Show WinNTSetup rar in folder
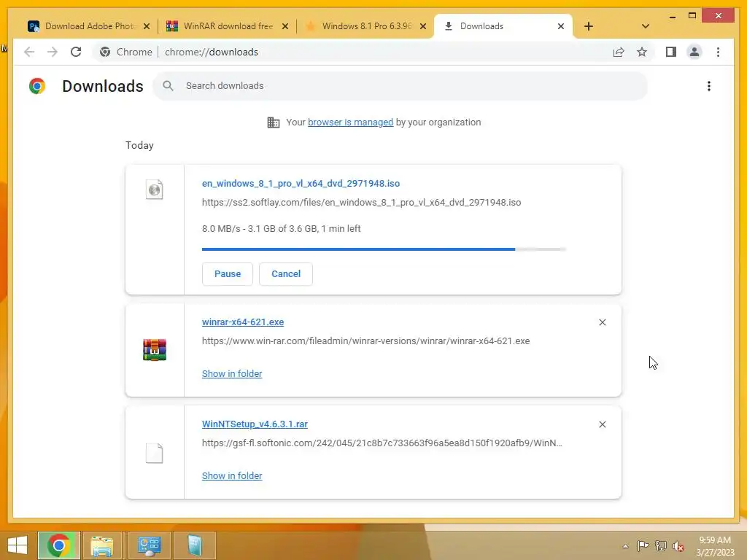The height and width of the screenshot is (560, 747). [x=231, y=475]
